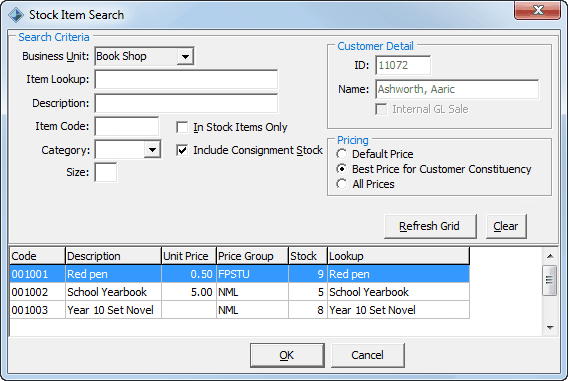The height and width of the screenshot is (381, 570).
Task: Click the grid scrollbar down arrow
Action: (550, 328)
